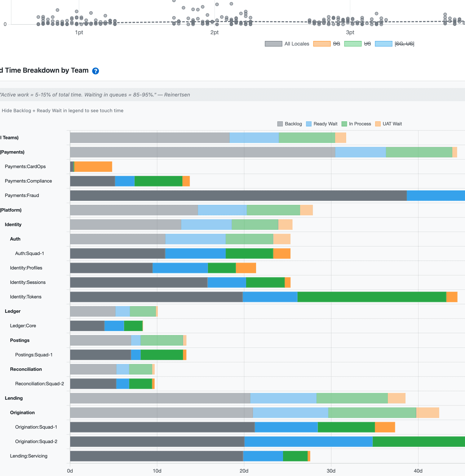Screen dimensions: 465x476
Task: Click the green US legend swatch
Action: pos(353,44)
